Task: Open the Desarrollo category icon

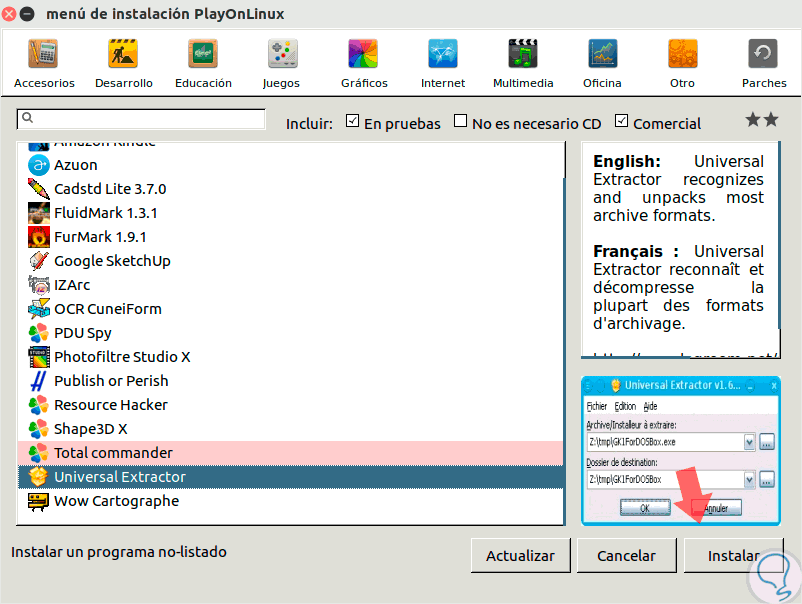Action: pos(123,54)
